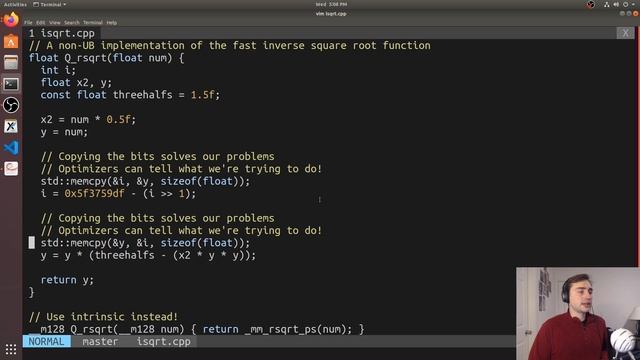
Task: Select the Terminal icon in the dock
Action: point(11,84)
